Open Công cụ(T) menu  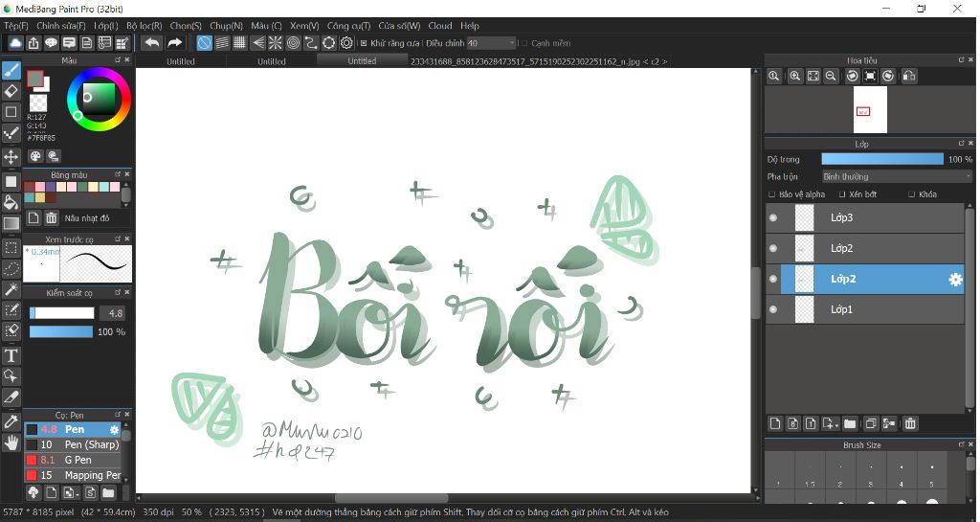348,26
